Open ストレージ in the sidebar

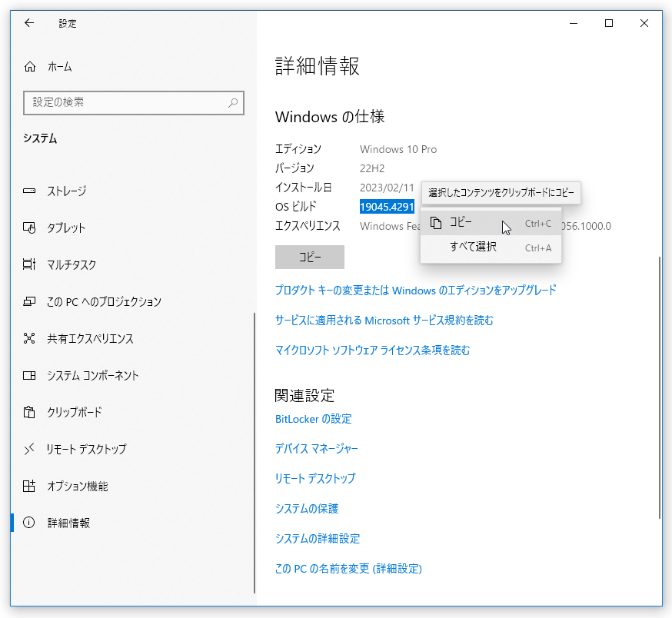coord(133,191)
